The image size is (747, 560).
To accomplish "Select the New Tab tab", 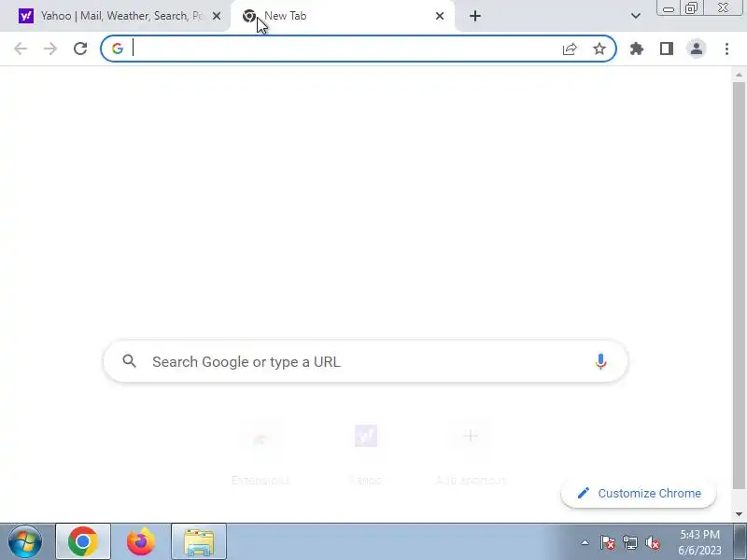I will click(343, 16).
